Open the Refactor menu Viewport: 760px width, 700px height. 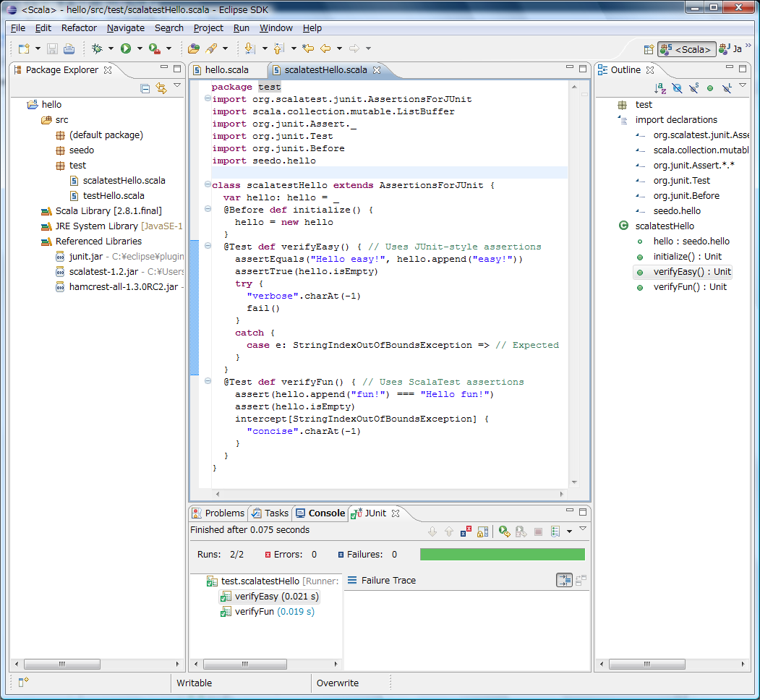79,28
